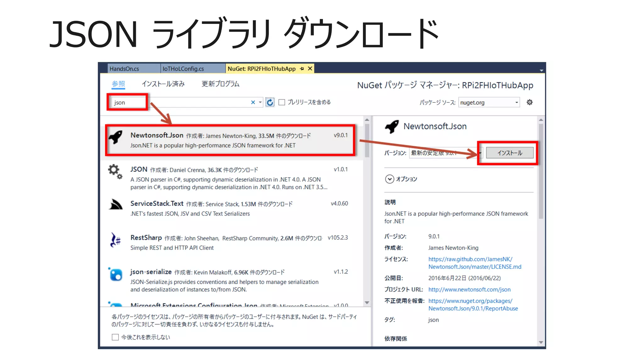Click the ServiceStack.Text package icon
This screenshot has width=644, height=362.
[x=115, y=205]
